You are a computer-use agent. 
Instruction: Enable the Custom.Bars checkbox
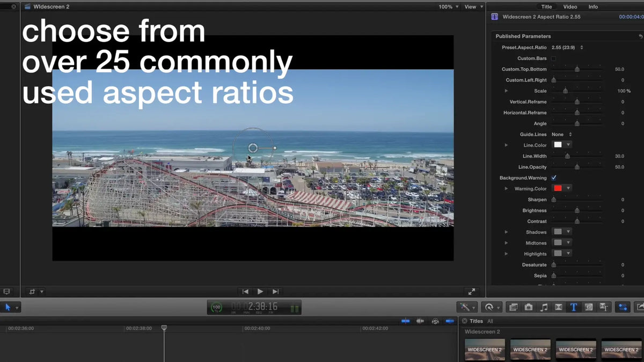553,58
